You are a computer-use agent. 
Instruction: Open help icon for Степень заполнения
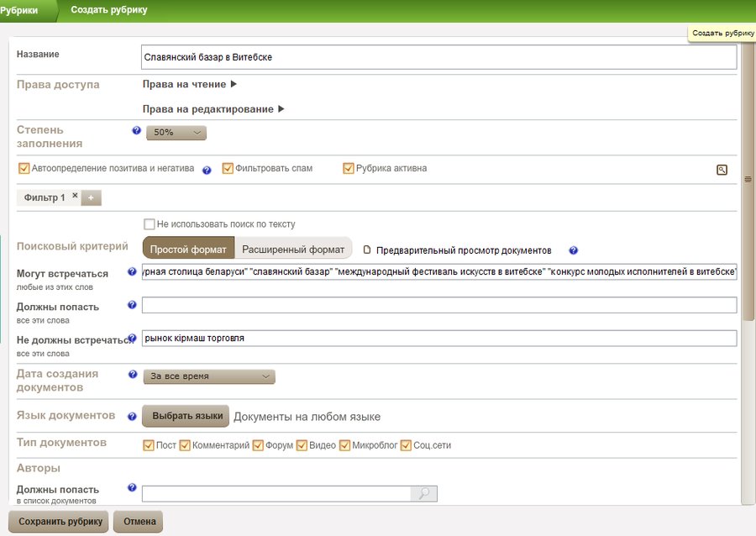point(136,130)
